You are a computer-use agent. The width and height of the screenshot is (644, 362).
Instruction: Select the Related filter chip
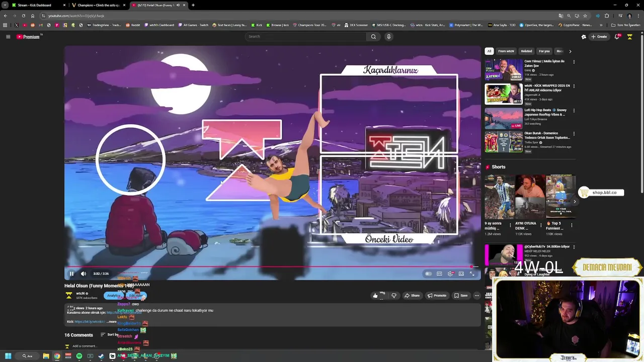pos(526,51)
